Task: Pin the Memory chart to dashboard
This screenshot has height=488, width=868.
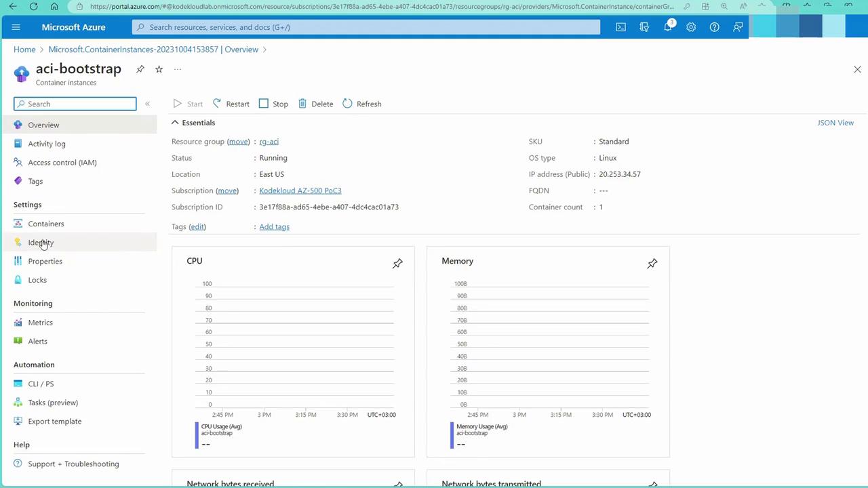Action: (x=652, y=263)
